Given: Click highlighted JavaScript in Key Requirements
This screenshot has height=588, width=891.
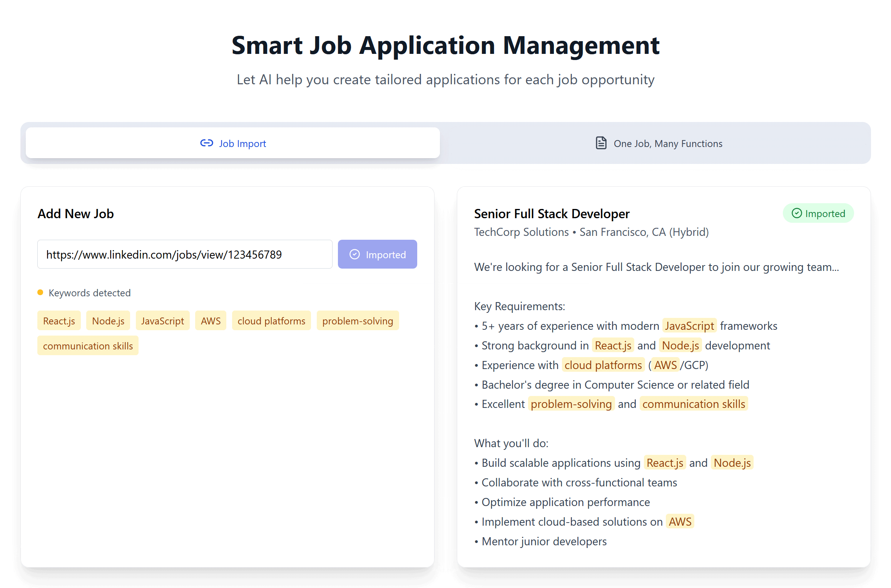Looking at the screenshot, I should [689, 326].
